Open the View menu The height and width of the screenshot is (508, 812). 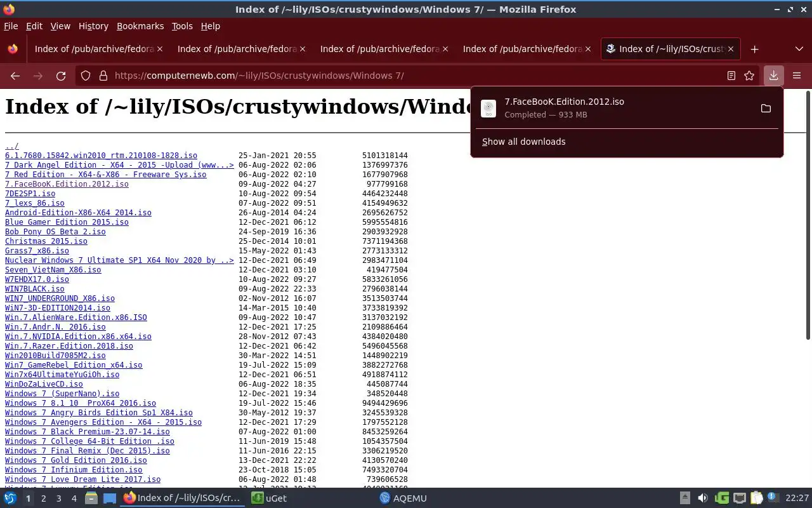60,26
